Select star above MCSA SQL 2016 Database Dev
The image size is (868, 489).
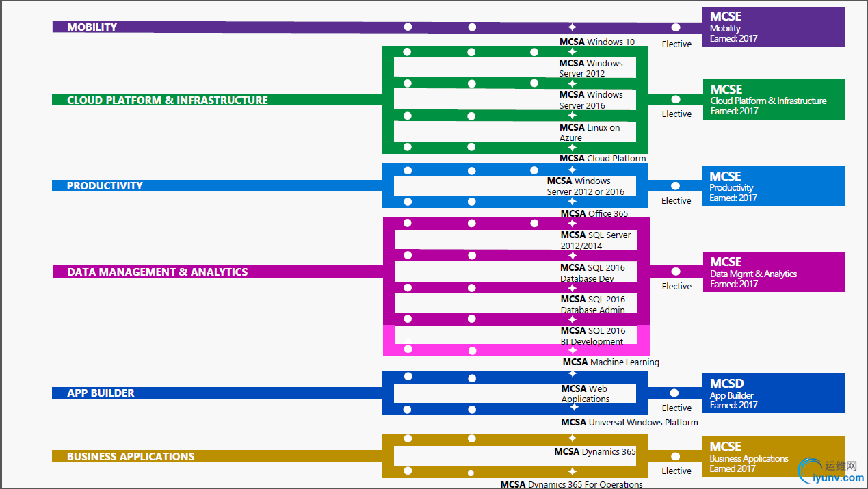[x=573, y=256]
